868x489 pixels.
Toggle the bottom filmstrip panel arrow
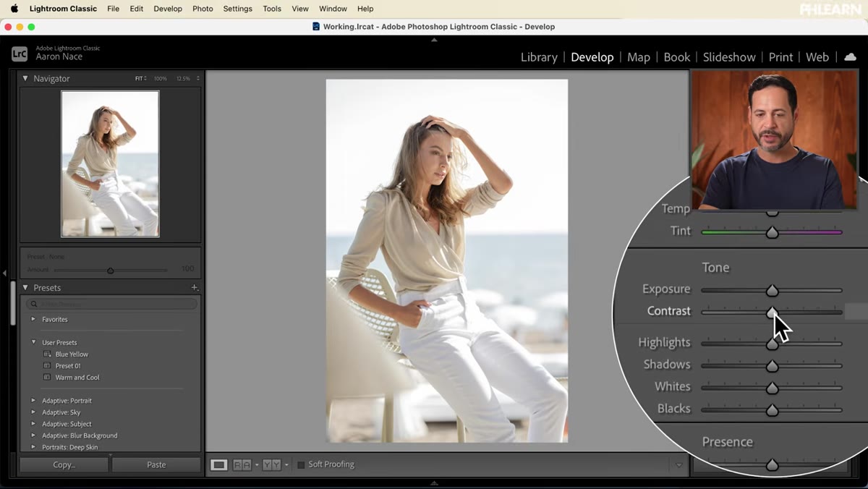[x=434, y=482]
